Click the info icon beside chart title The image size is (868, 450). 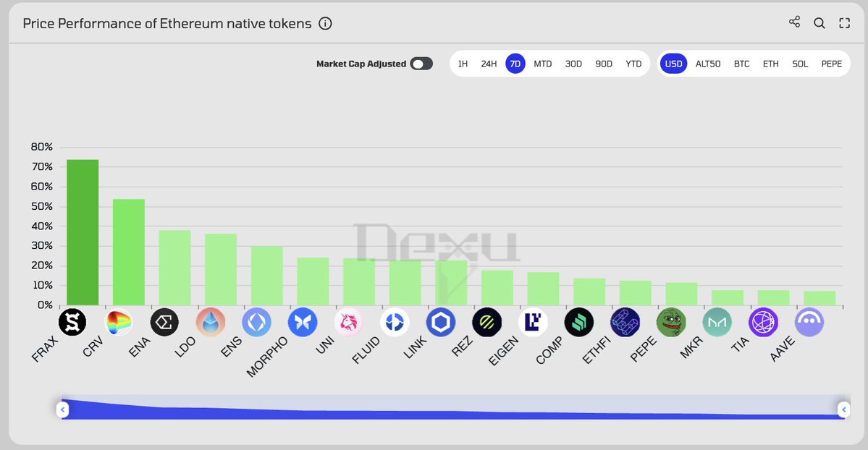326,24
